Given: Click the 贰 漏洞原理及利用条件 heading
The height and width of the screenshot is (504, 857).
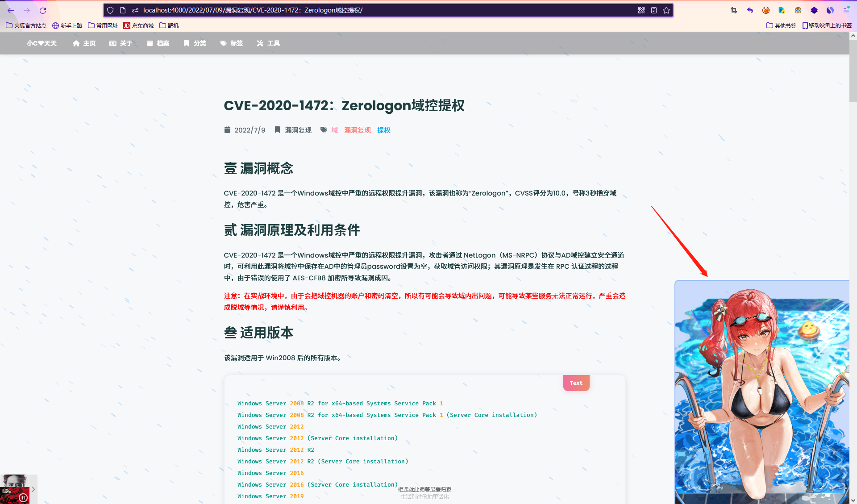Looking at the screenshot, I should coord(292,230).
